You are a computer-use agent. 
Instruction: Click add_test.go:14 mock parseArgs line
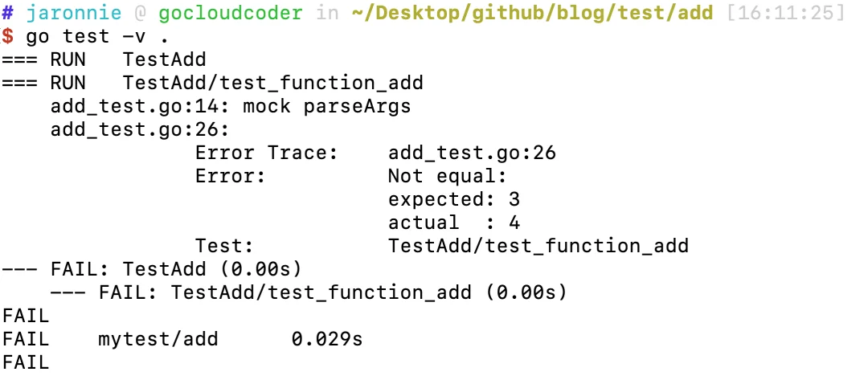(231, 106)
